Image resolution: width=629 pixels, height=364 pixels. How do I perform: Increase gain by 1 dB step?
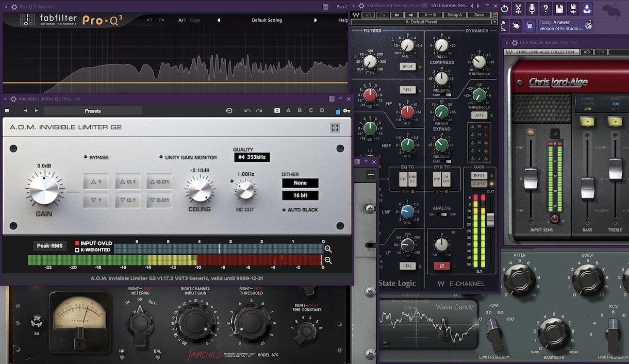coord(96,181)
